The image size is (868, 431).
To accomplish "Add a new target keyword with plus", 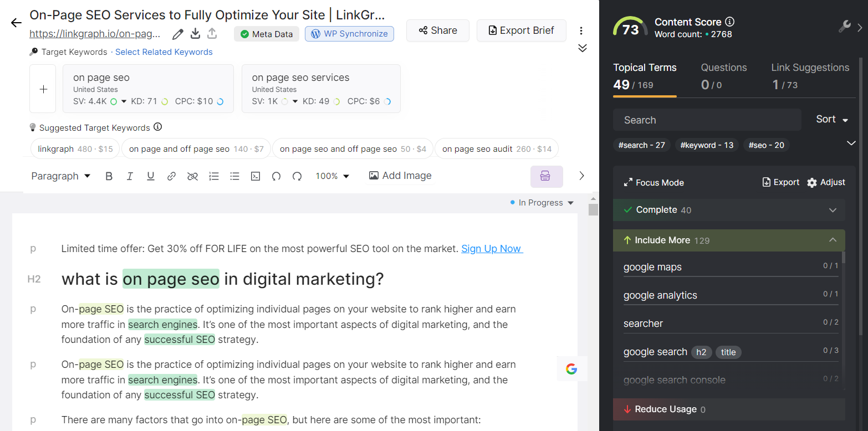I will tap(43, 89).
